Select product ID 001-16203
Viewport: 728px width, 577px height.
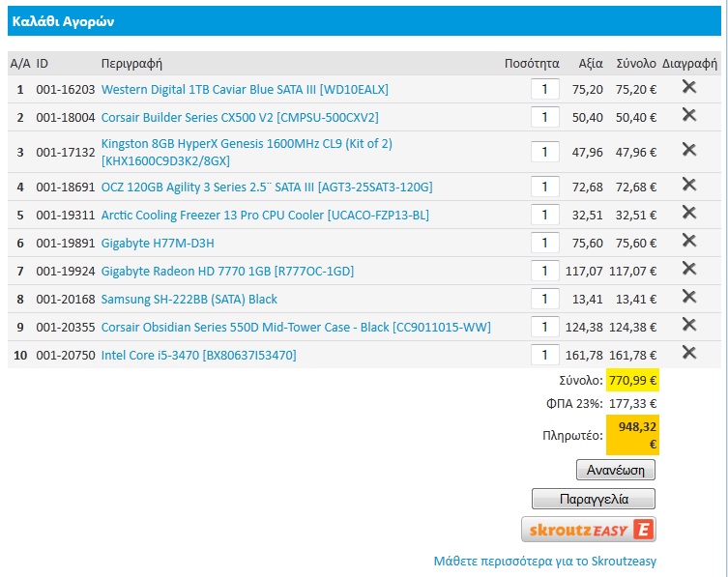(66, 89)
